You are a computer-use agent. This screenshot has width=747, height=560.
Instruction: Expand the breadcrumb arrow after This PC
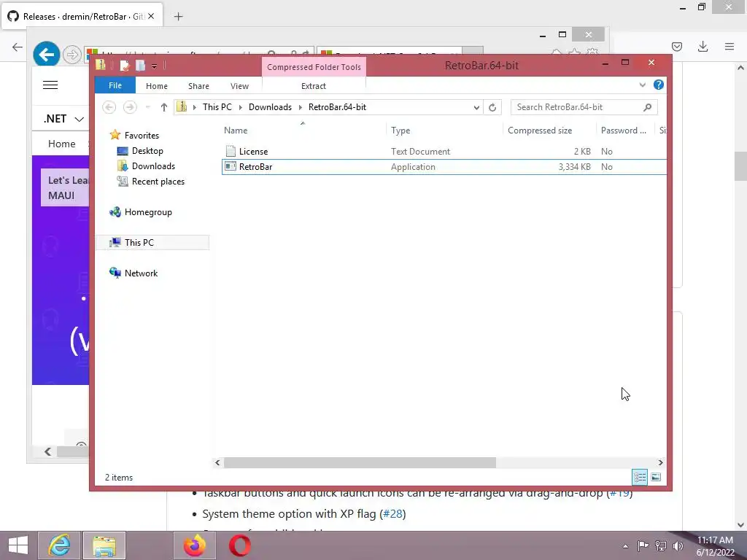(x=241, y=107)
